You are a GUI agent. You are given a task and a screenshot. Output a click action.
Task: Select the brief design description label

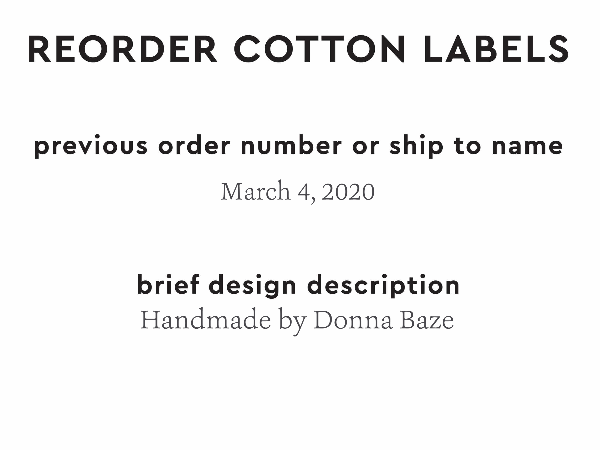[298, 285]
